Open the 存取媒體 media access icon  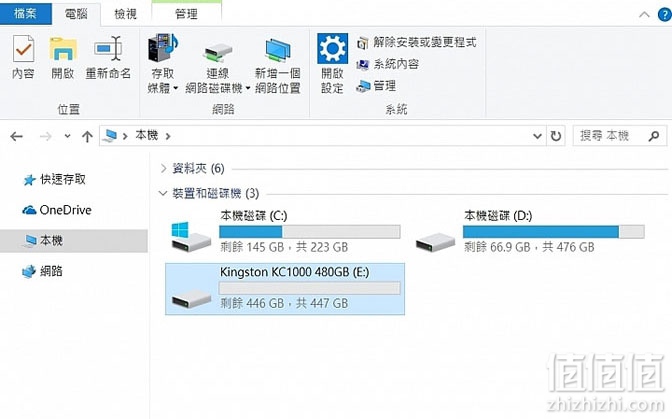(162, 48)
